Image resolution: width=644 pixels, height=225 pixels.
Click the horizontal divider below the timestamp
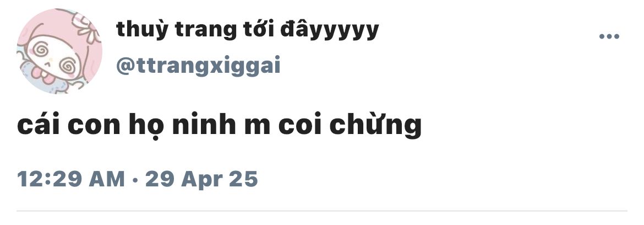[322, 211]
